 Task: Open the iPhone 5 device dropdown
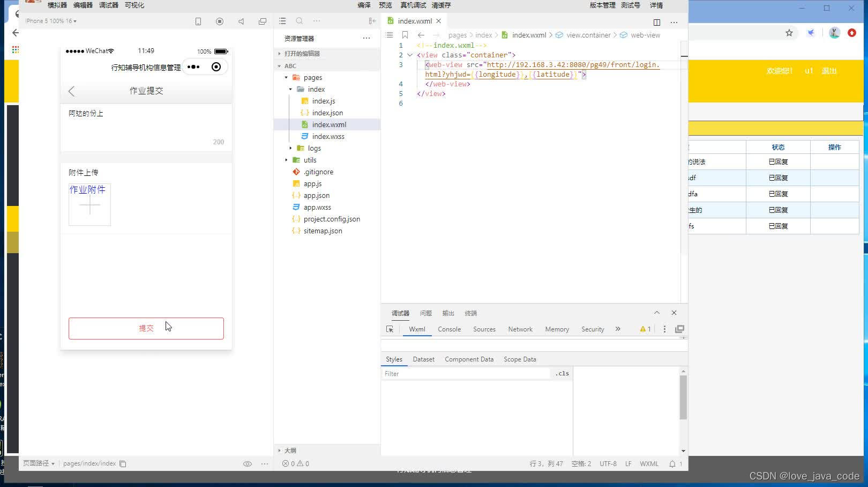click(x=51, y=21)
